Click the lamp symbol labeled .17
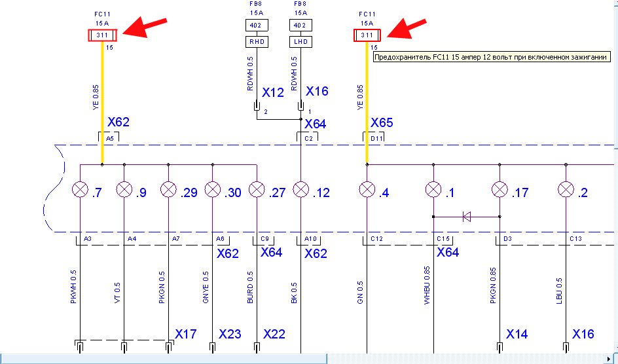 tap(500, 190)
